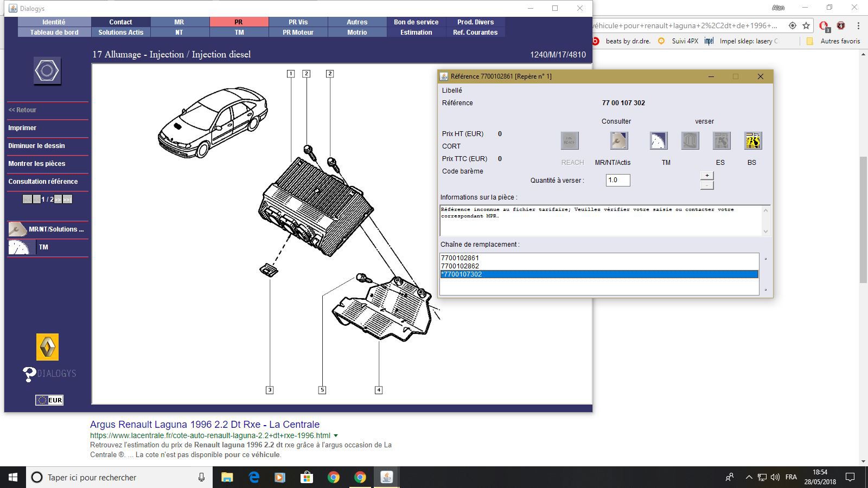Open the TM icon in reference dialog
Viewport: 868px width, 488px height.
[x=658, y=141]
